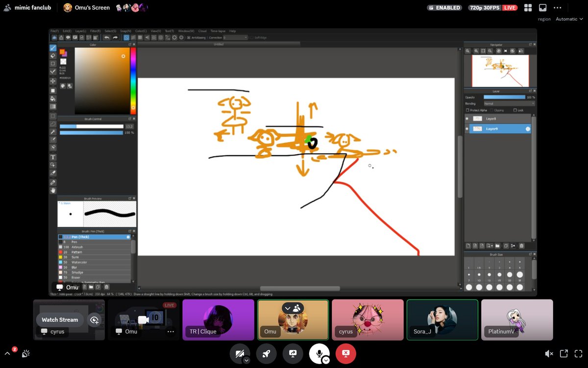Open the Blending mode dropdown
This screenshot has width=588, height=368.
[x=509, y=104]
